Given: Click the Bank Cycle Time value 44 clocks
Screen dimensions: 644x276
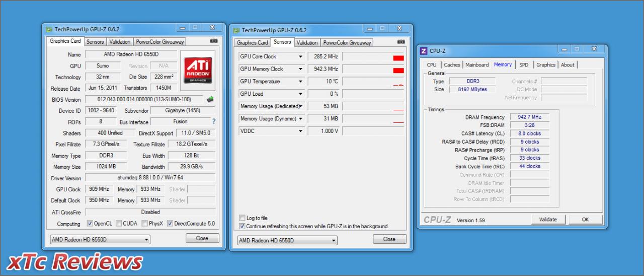Looking at the screenshot, I should 529,166.
